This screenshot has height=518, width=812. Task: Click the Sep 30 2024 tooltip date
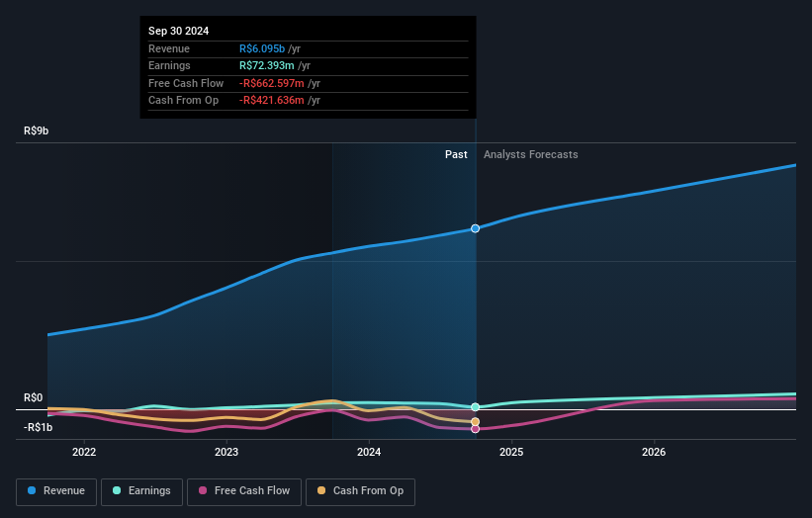179,31
